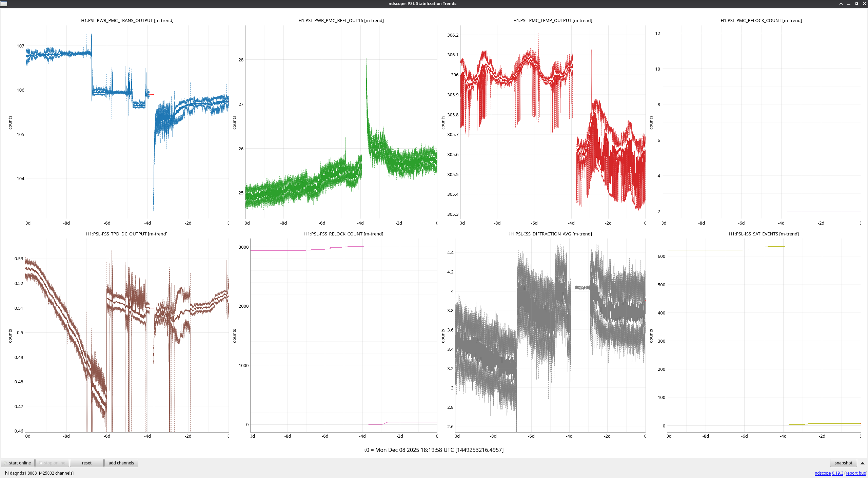Select the H1:PSL-PMC_TEMP_OUTPUT plot title
Image resolution: width=868 pixels, height=478 pixels.
pyautogui.click(x=552, y=20)
